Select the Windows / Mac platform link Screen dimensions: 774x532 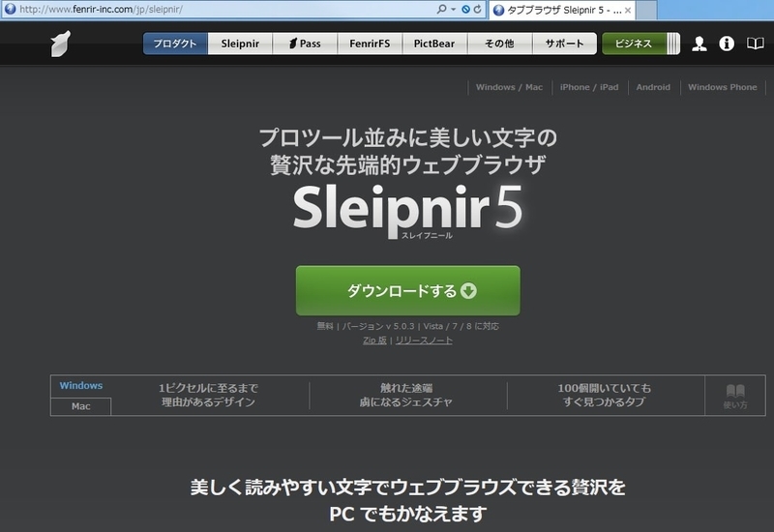[509, 87]
